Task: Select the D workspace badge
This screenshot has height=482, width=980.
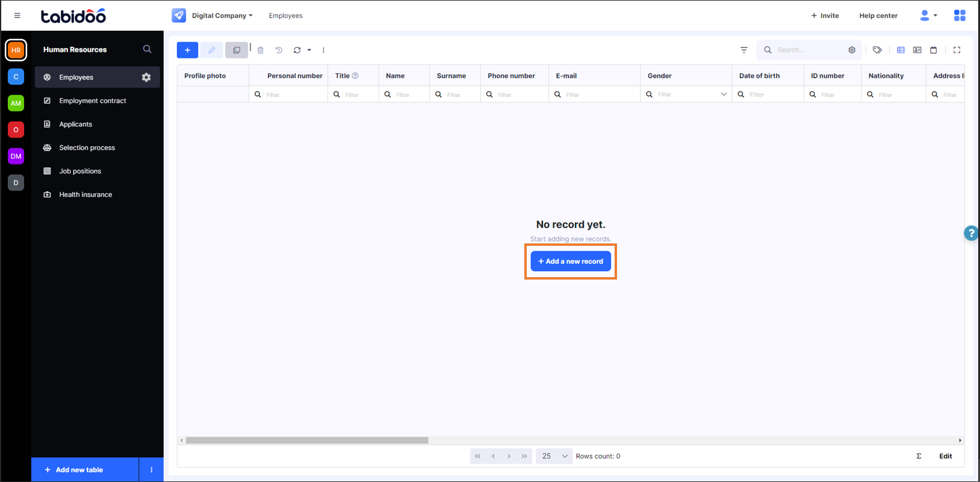Action: click(16, 183)
